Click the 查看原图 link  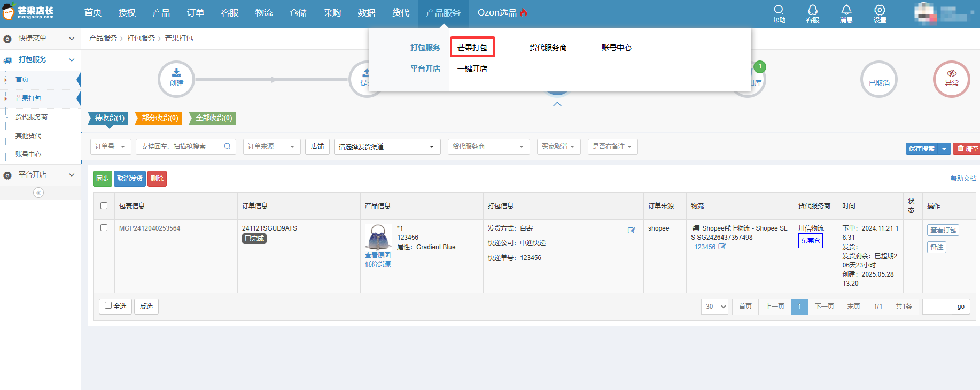click(x=378, y=255)
